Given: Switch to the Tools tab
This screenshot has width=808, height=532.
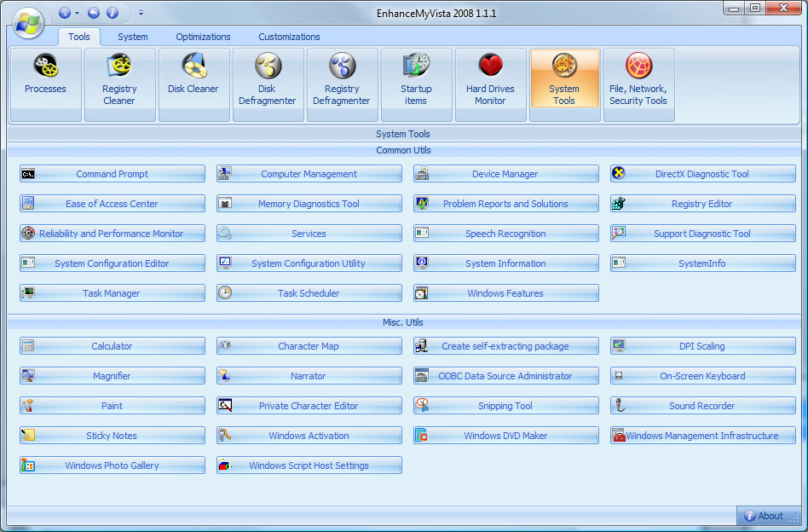Looking at the screenshot, I should click(x=79, y=37).
